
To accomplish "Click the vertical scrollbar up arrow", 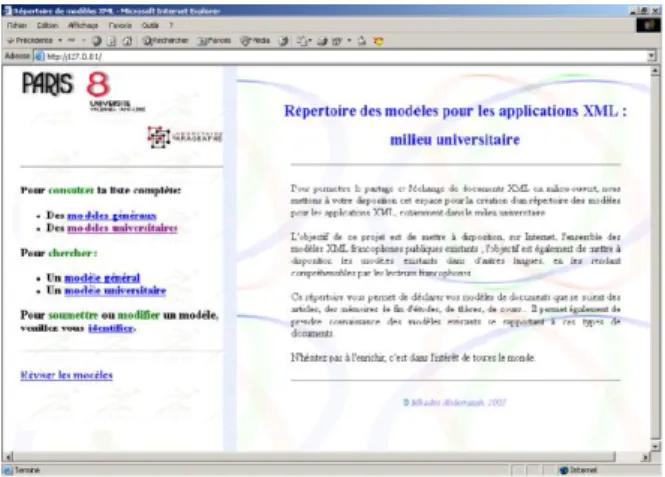I will coord(655,71).
